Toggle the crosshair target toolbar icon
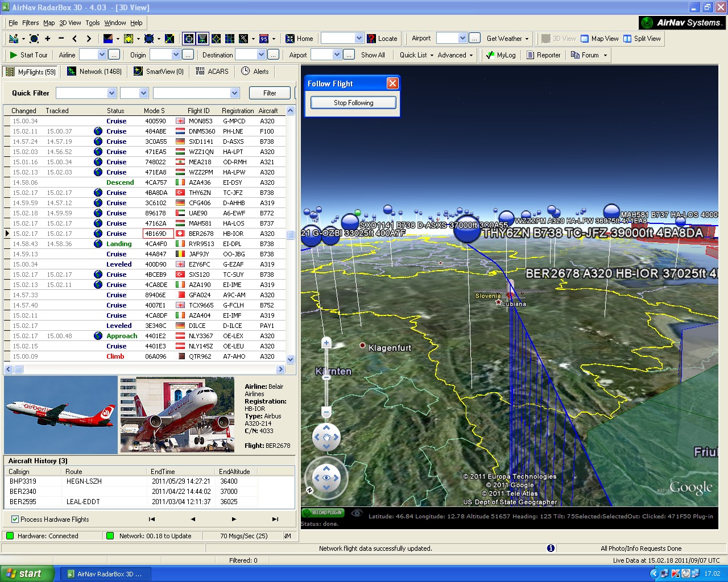Screen dimensions: 728x582 click(x=189, y=39)
